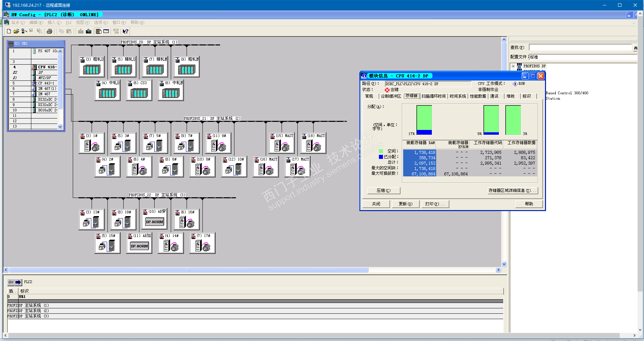Click the 查找(F) search input field
Viewport: 644px width, 341px height.
(580, 48)
